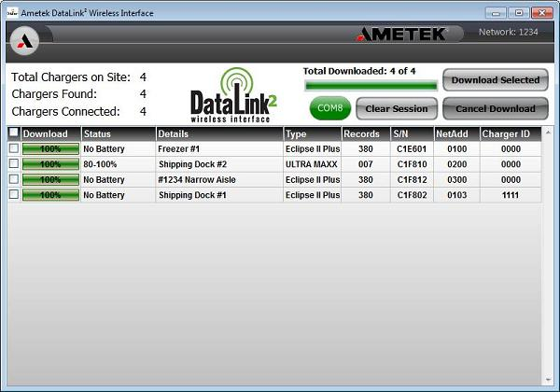Click the 100% download bar for Freezer #1

click(x=50, y=148)
